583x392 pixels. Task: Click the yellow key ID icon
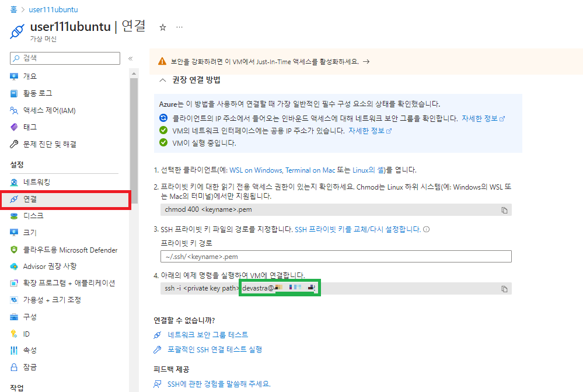point(14,334)
